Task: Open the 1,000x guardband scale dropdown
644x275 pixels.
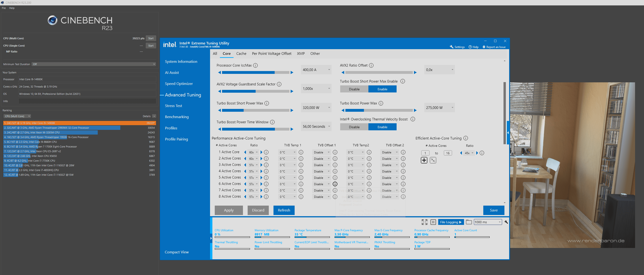Action: (x=316, y=89)
